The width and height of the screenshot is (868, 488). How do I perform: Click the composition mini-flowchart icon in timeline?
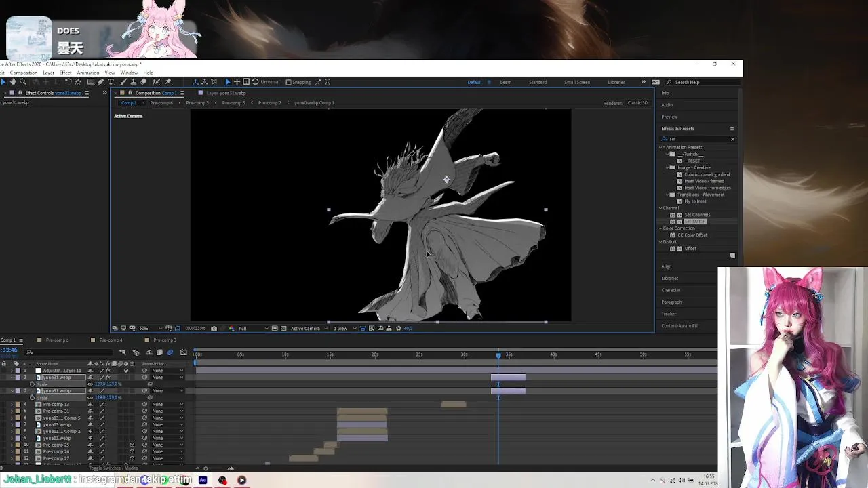(123, 352)
